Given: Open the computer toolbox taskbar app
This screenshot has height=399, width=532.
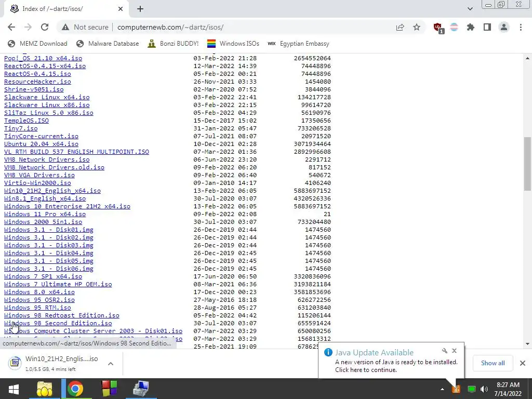Looking at the screenshot, I should click(x=141, y=389).
